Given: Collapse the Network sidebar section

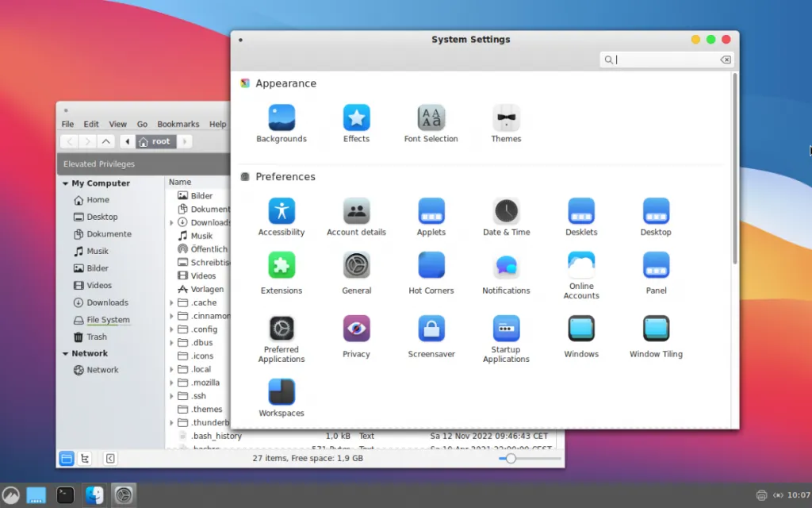Looking at the screenshot, I should coord(65,353).
